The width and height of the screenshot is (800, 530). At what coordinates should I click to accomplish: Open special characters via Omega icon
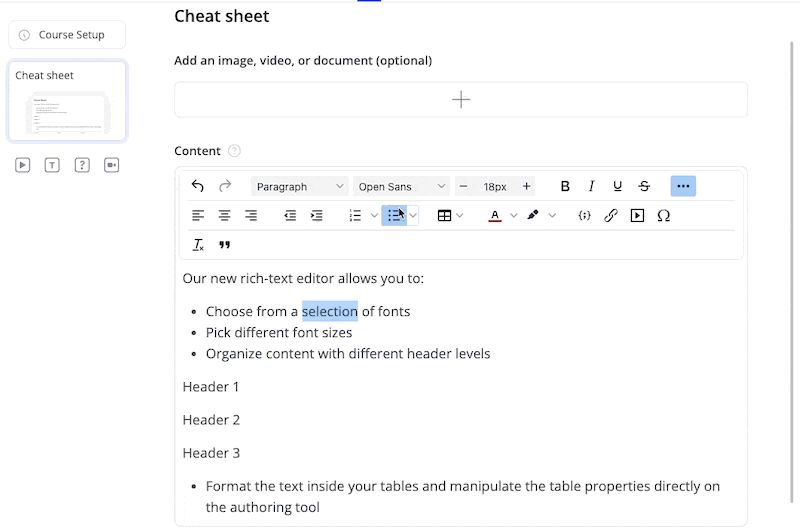pos(663,215)
